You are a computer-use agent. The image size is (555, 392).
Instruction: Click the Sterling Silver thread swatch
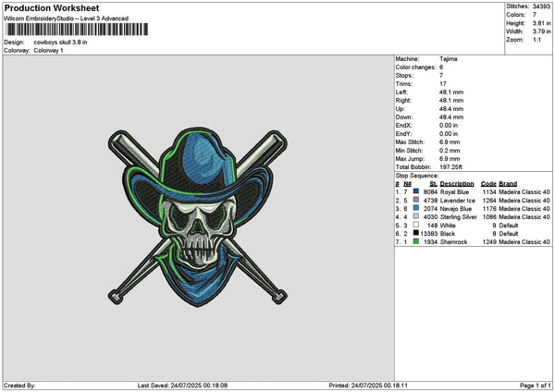pos(415,216)
